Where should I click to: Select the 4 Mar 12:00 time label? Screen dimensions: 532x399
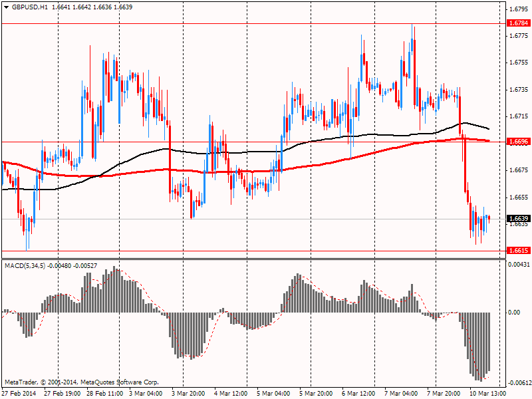tap(231, 394)
